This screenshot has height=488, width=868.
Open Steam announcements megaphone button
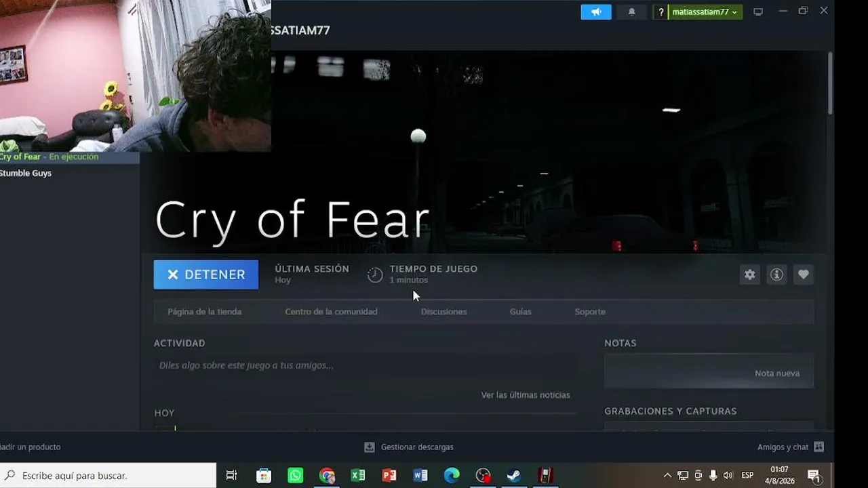click(x=596, y=12)
